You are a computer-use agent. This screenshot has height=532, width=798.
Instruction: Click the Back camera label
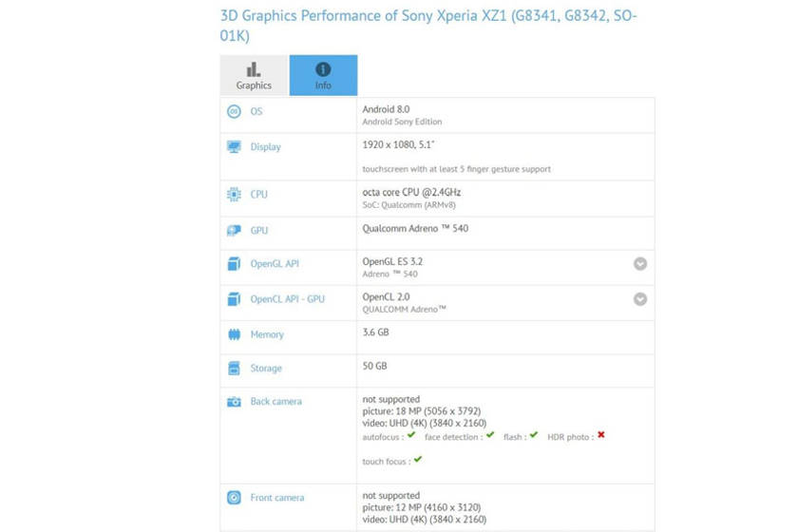(x=276, y=402)
